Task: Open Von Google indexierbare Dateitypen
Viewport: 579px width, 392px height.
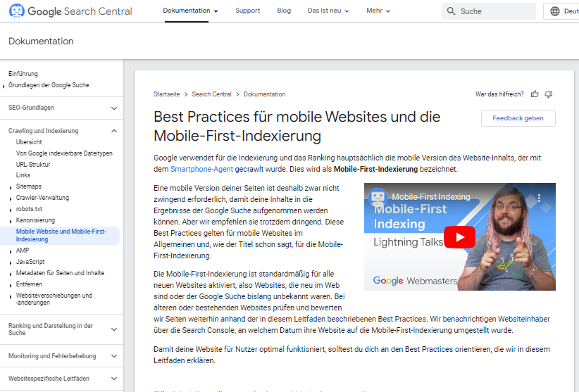Action: point(64,153)
